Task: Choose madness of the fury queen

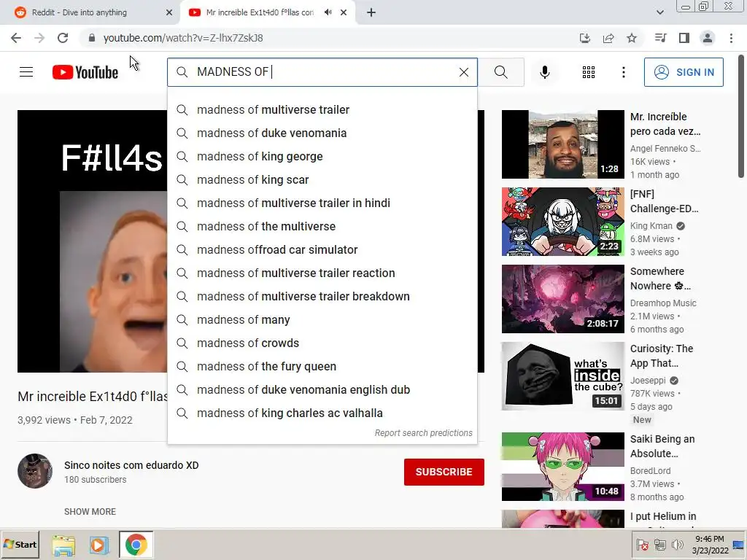Action: click(x=322, y=366)
